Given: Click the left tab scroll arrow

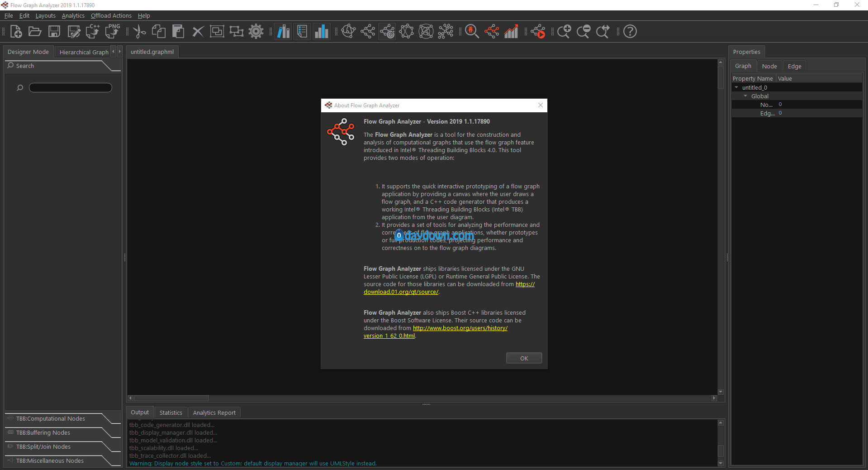Looking at the screenshot, I should (113, 52).
